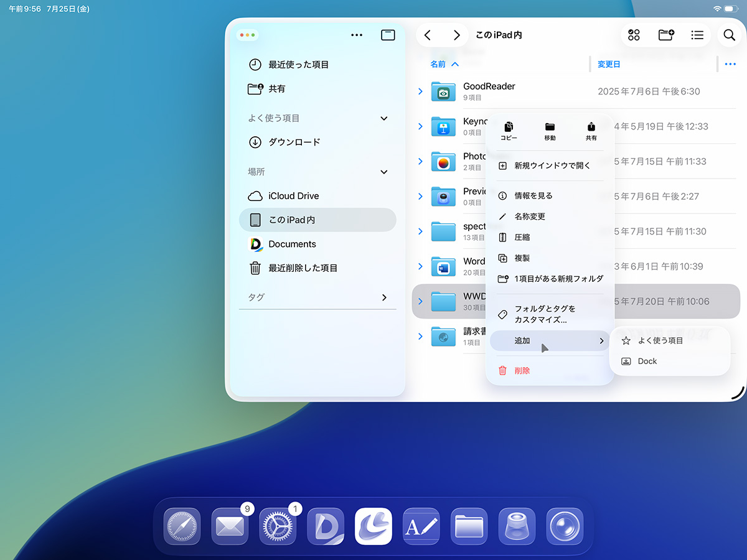Open white wave app in Dock
The width and height of the screenshot is (747, 560).
374,526
